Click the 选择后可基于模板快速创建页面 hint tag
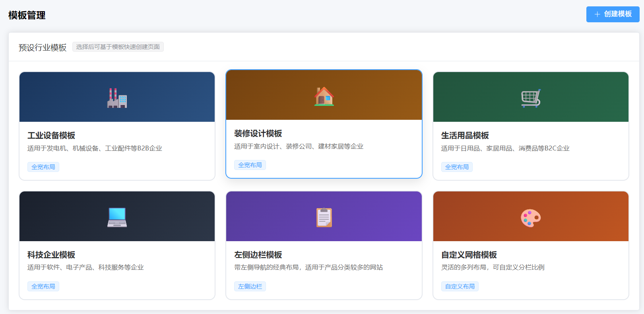This screenshot has width=644, height=314. pos(118,47)
